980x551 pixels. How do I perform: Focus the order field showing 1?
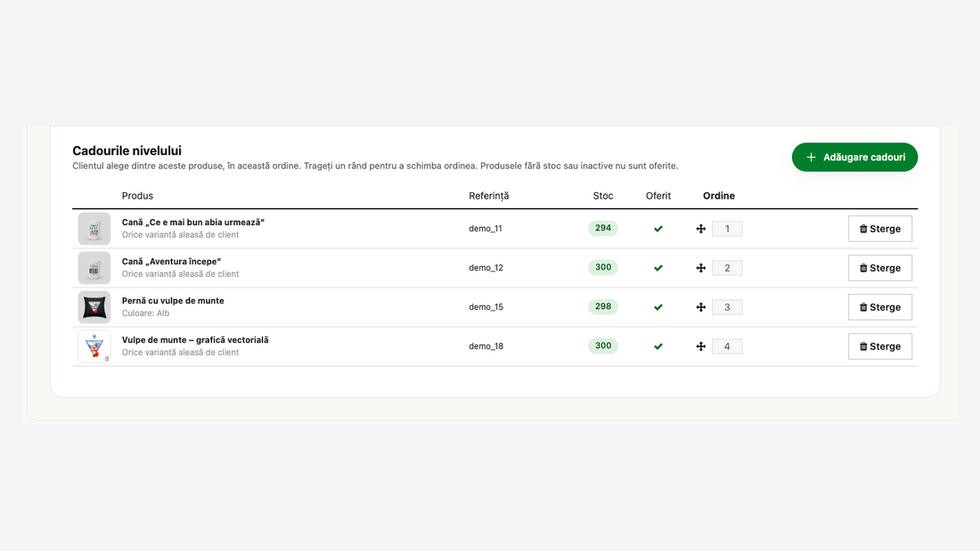(x=727, y=229)
